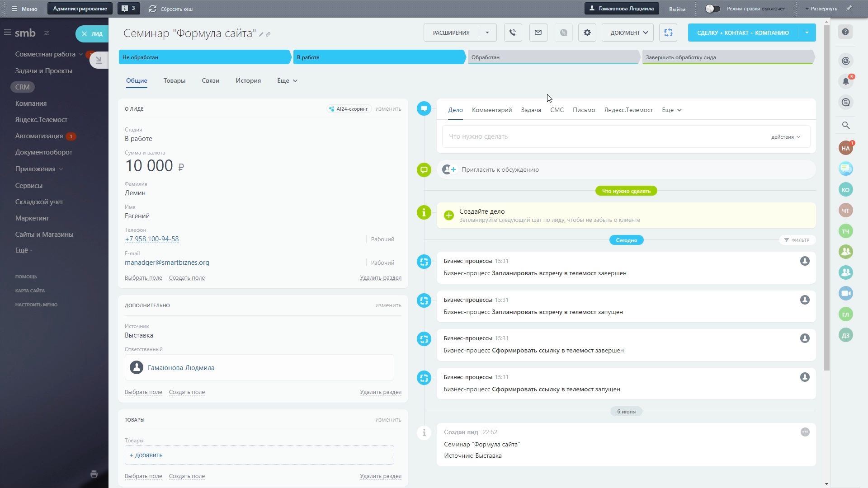Click the print icon in sidebar

coord(94,474)
